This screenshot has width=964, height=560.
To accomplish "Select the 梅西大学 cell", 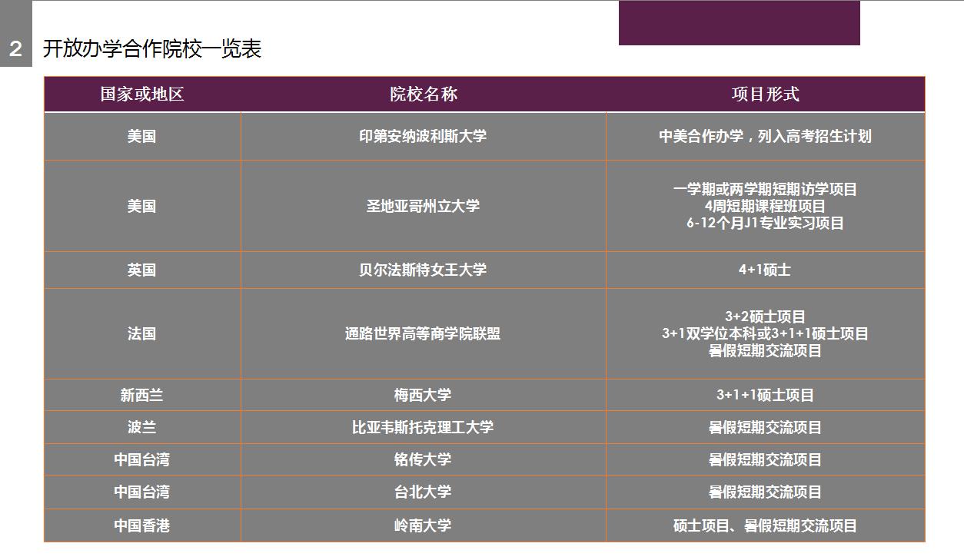I will click(x=423, y=396).
